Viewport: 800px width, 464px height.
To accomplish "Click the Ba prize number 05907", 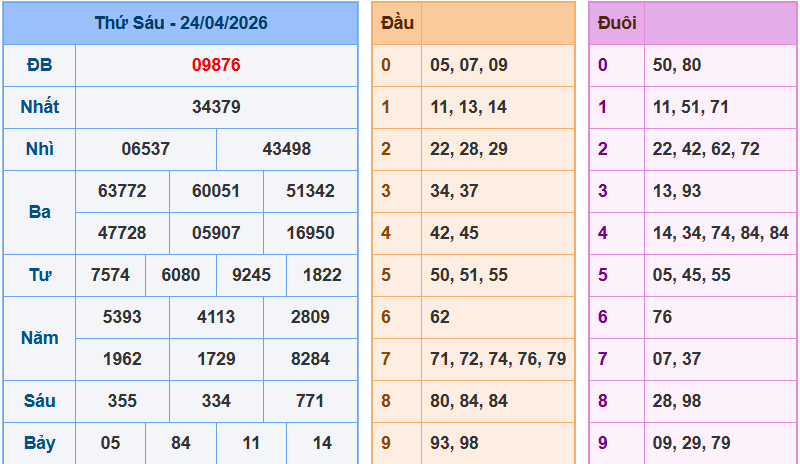I will click(216, 233).
